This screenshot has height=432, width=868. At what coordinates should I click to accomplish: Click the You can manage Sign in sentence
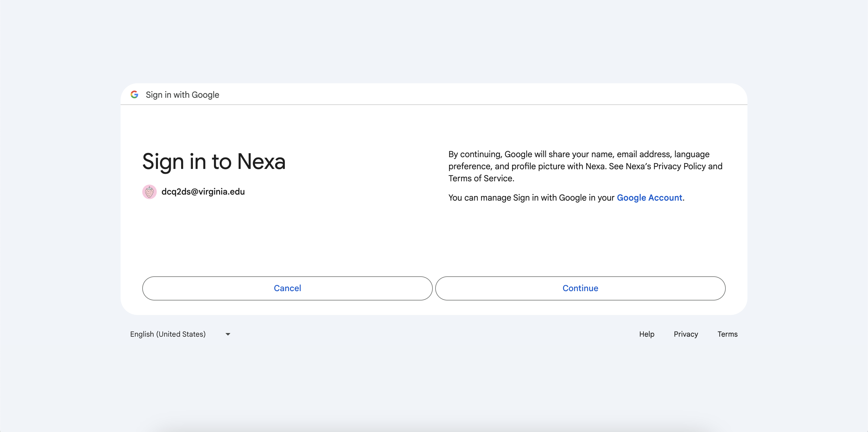[531, 198]
